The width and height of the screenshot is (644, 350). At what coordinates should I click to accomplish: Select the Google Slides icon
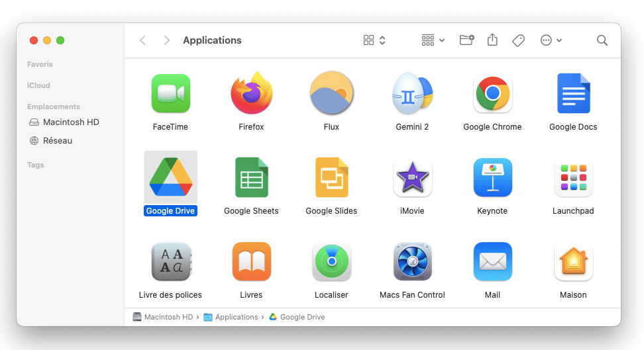[331, 177]
